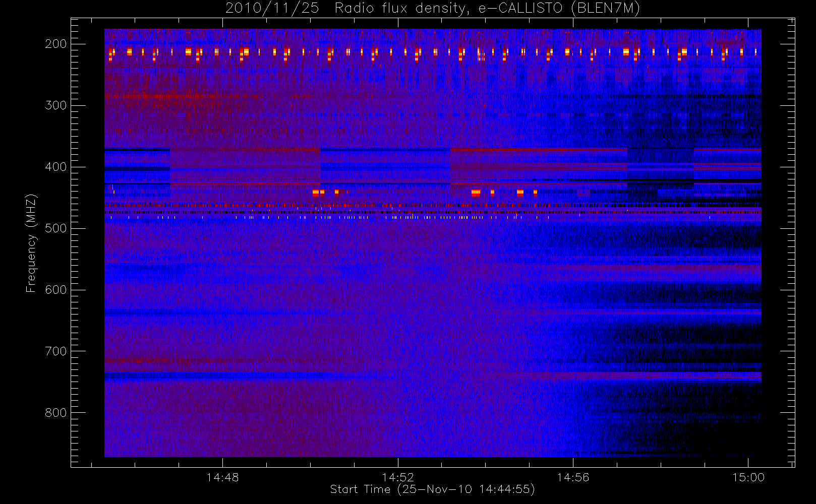Click the 15:00 time tick label

(748, 477)
